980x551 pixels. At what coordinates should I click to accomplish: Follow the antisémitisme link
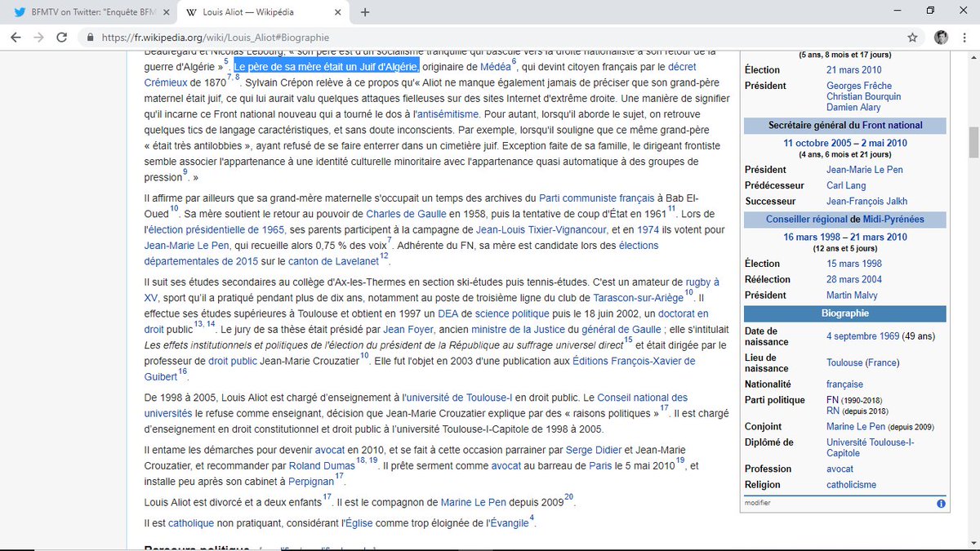pos(450,114)
